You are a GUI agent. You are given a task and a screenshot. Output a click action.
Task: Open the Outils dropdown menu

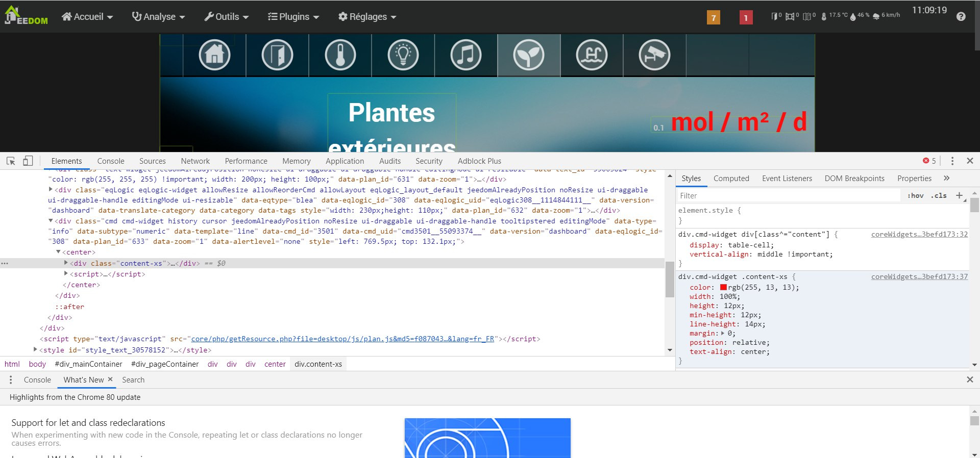[227, 17]
